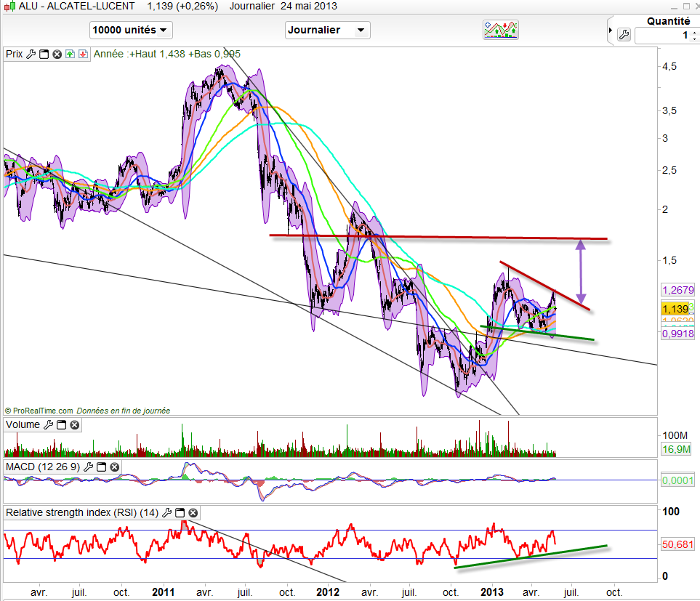Click the Volume panel label

(23, 425)
